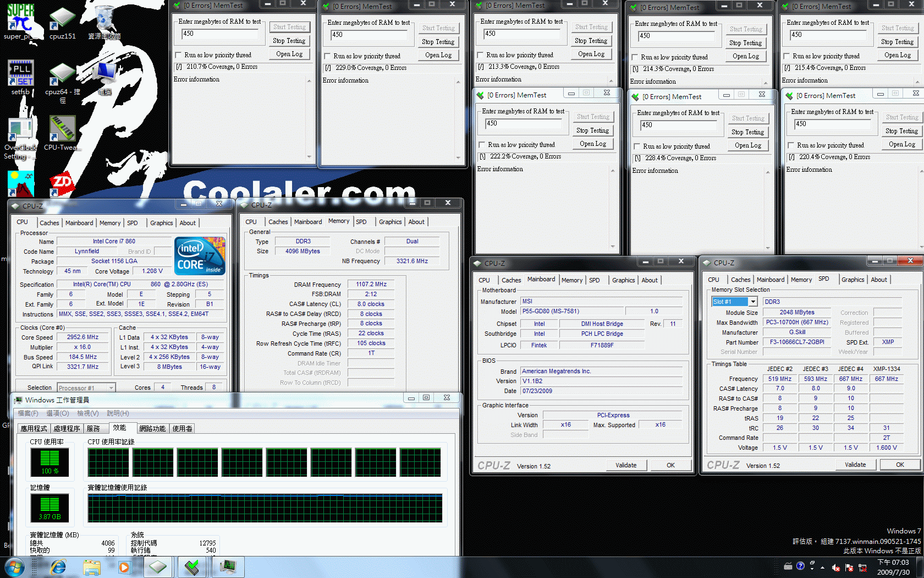Switch to CPU-Z taskbar button
Screen dimensions: 924x578
point(158,567)
